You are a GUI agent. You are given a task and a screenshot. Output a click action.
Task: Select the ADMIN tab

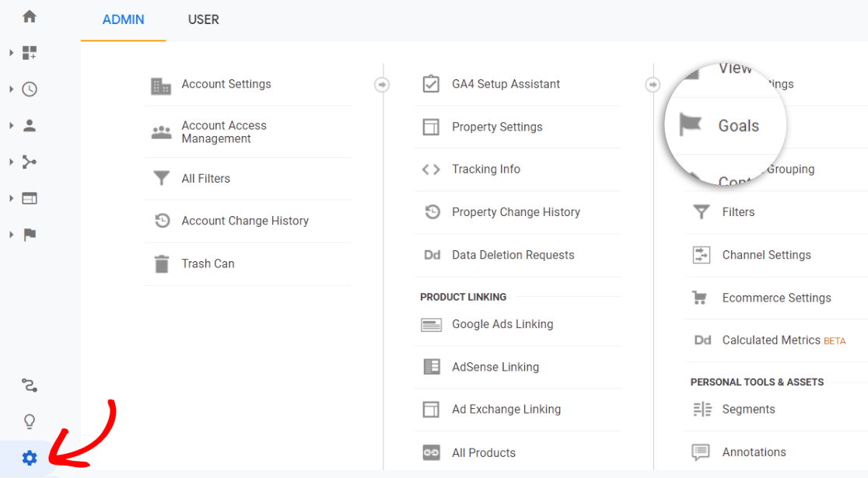pyautogui.click(x=123, y=20)
